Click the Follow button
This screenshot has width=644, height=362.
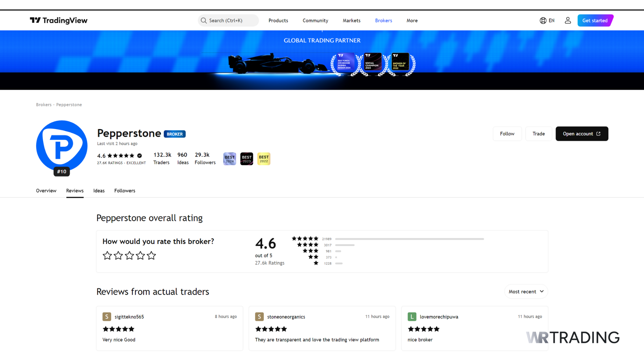(x=507, y=134)
